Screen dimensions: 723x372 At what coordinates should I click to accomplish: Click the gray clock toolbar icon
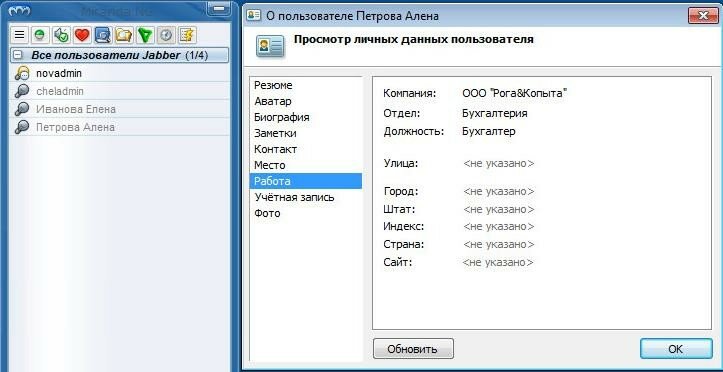(x=166, y=35)
